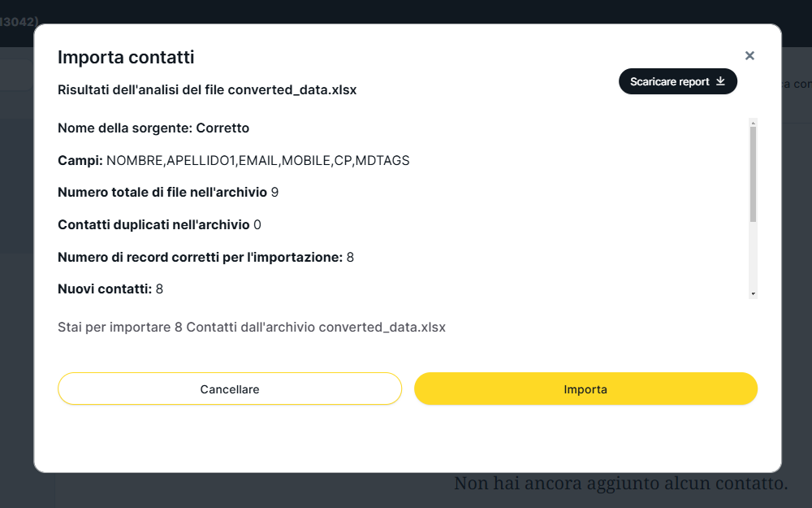Screen dimensions: 812x508
Task: Click the results scrollbar thumb
Action: click(x=754, y=172)
